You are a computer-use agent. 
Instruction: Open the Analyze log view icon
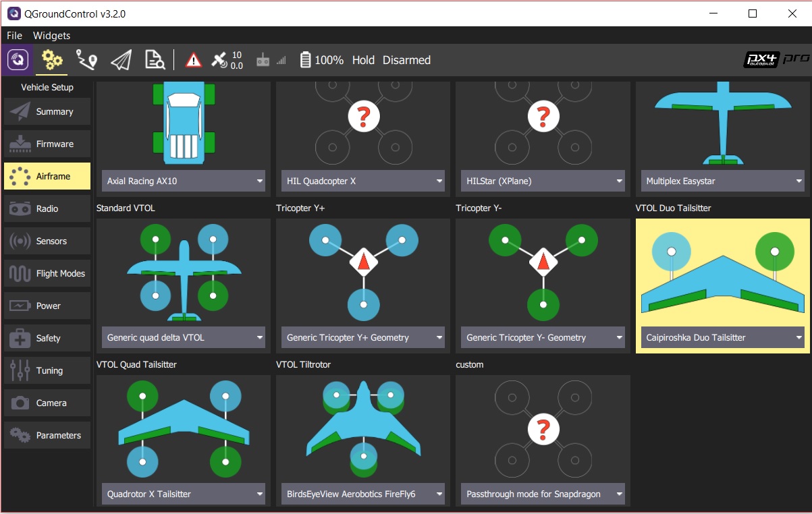155,60
